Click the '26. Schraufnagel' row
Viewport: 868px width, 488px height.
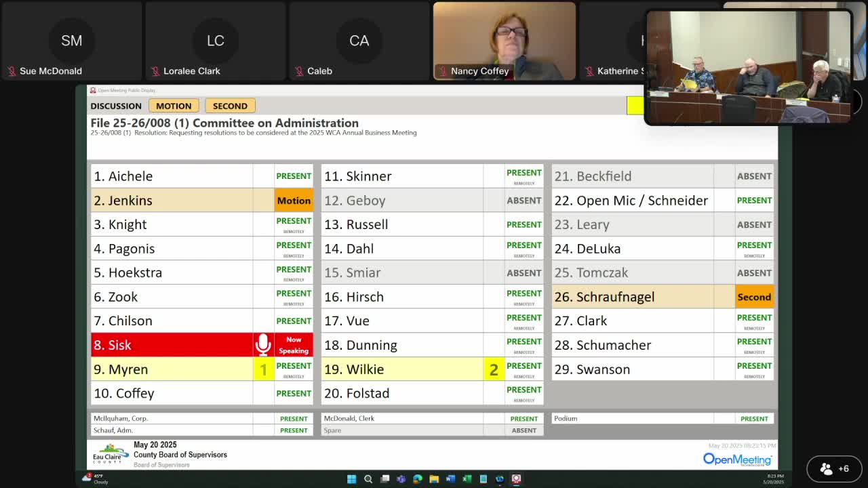tap(663, 297)
